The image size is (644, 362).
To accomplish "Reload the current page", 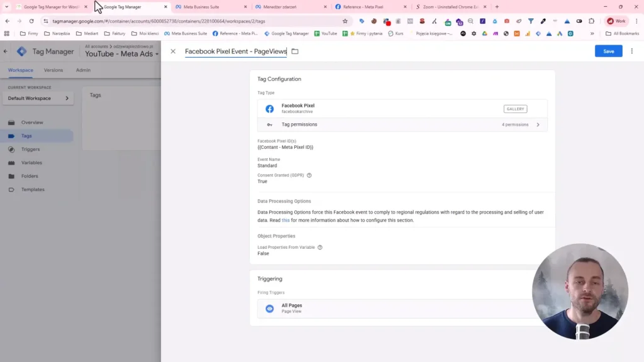I will [31, 21].
